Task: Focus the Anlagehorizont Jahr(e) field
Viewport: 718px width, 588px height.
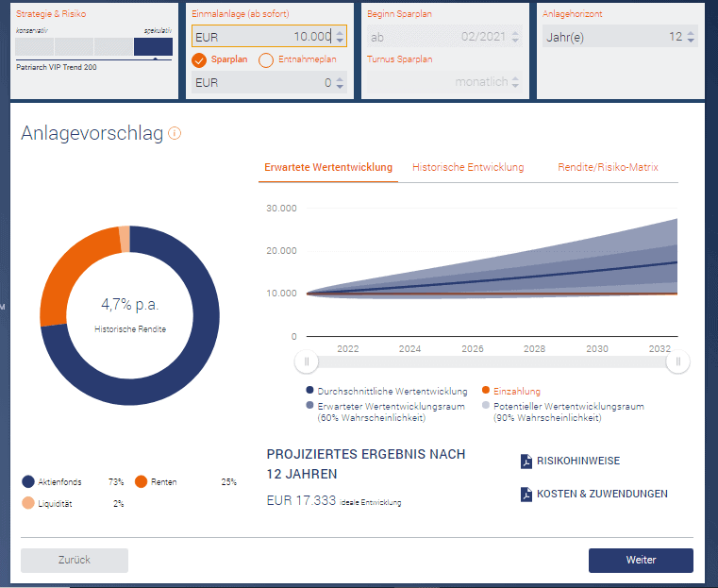Action: click(620, 36)
